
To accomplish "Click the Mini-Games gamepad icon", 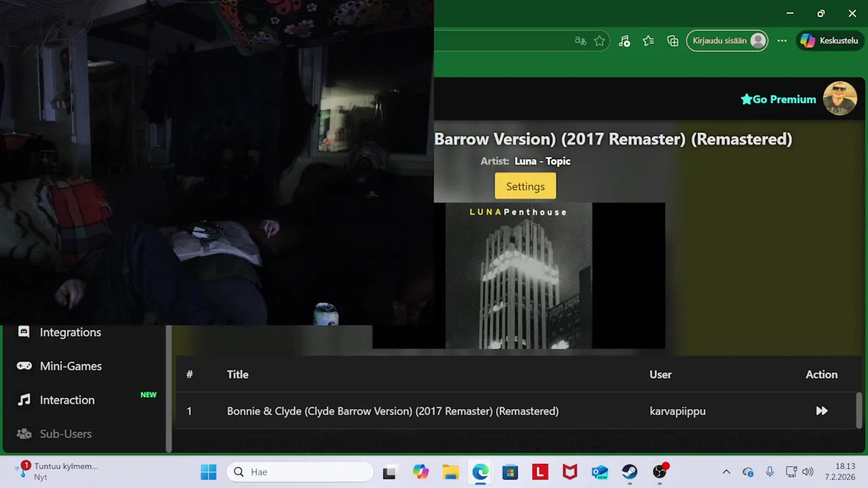I will 24,366.
